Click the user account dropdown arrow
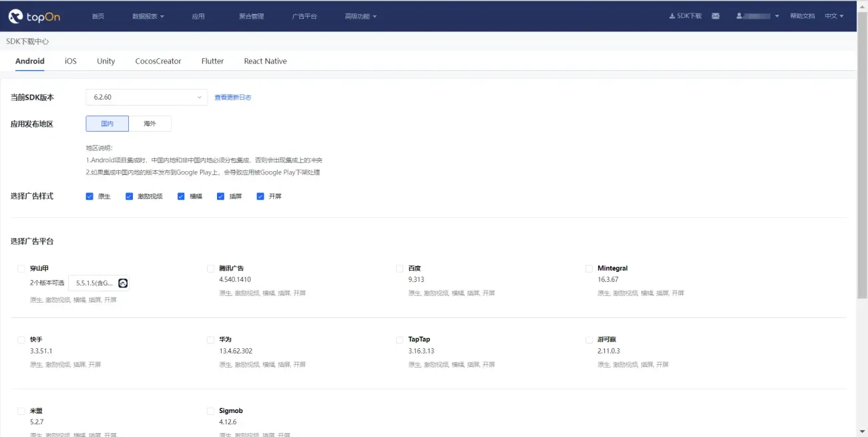 [776, 15]
